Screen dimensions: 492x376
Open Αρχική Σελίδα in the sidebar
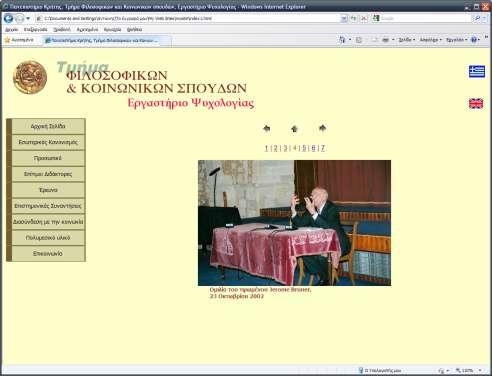coord(48,126)
